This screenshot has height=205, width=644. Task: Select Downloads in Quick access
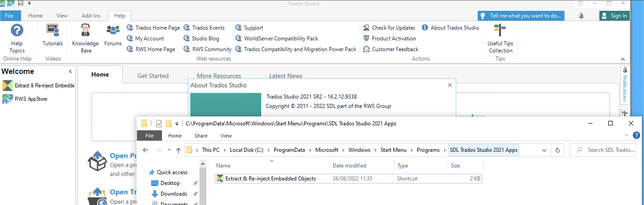pos(174,194)
